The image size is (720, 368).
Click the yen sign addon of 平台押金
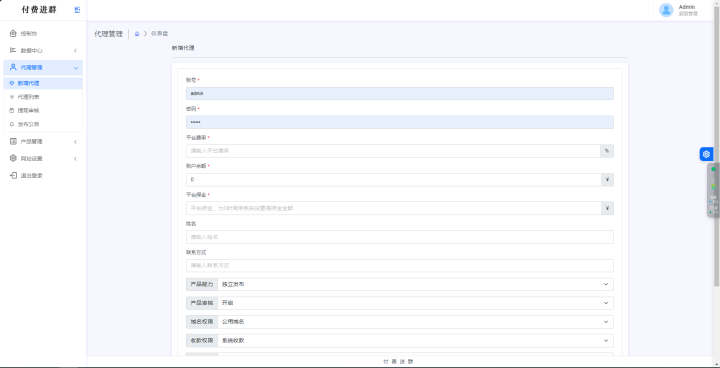tap(607, 208)
